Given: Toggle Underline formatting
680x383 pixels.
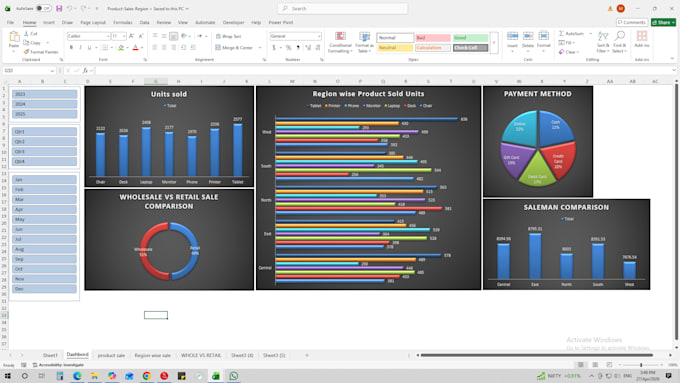Looking at the screenshot, I should pos(90,47).
